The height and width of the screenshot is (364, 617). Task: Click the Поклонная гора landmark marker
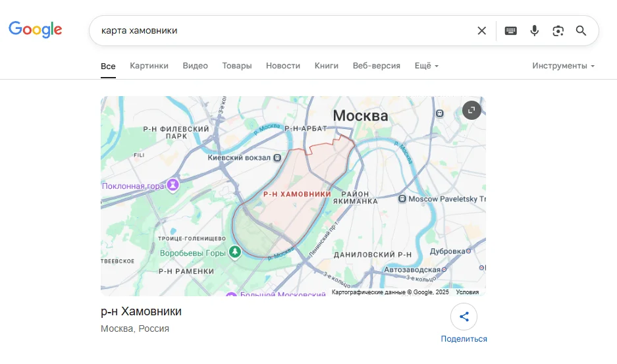(173, 186)
